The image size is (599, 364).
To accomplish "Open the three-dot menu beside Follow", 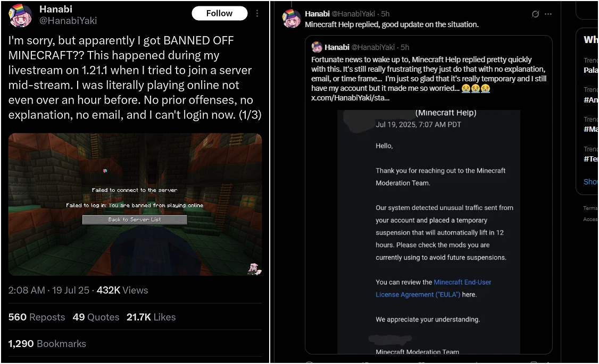I will point(257,13).
